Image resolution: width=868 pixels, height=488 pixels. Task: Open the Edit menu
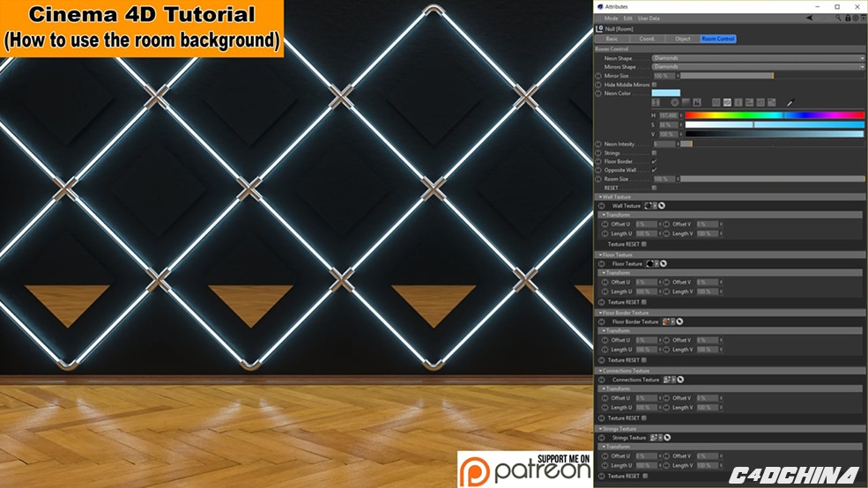[627, 18]
